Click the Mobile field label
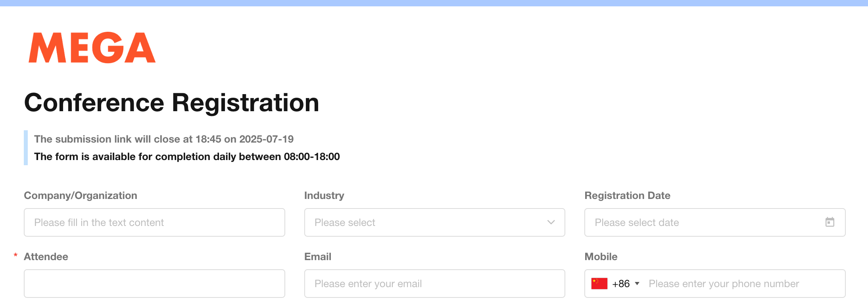Screen dimensions: 868x305 (601, 257)
